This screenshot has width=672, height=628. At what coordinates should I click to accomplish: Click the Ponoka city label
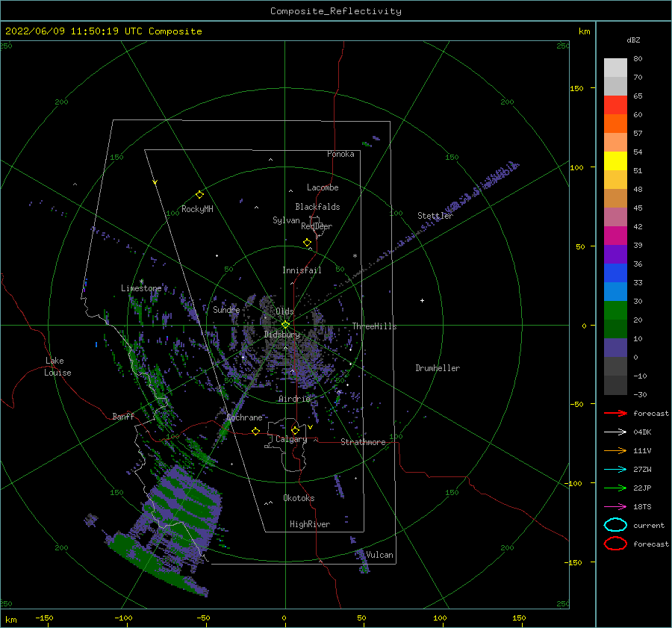click(340, 154)
